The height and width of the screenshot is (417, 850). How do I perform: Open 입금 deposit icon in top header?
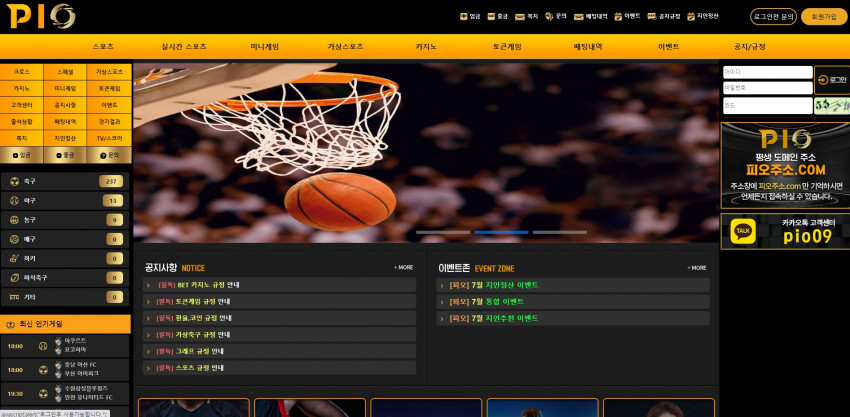[470, 16]
